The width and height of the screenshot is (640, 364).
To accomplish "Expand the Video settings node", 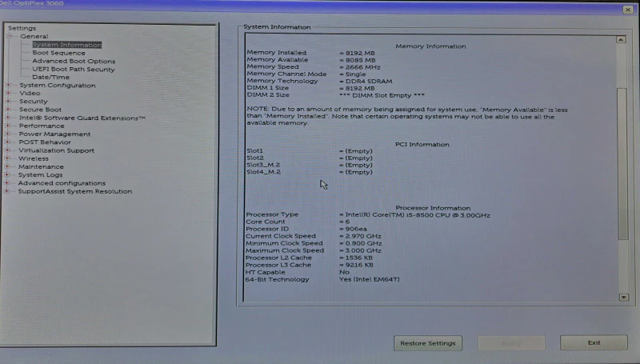I will click(x=9, y=93).
